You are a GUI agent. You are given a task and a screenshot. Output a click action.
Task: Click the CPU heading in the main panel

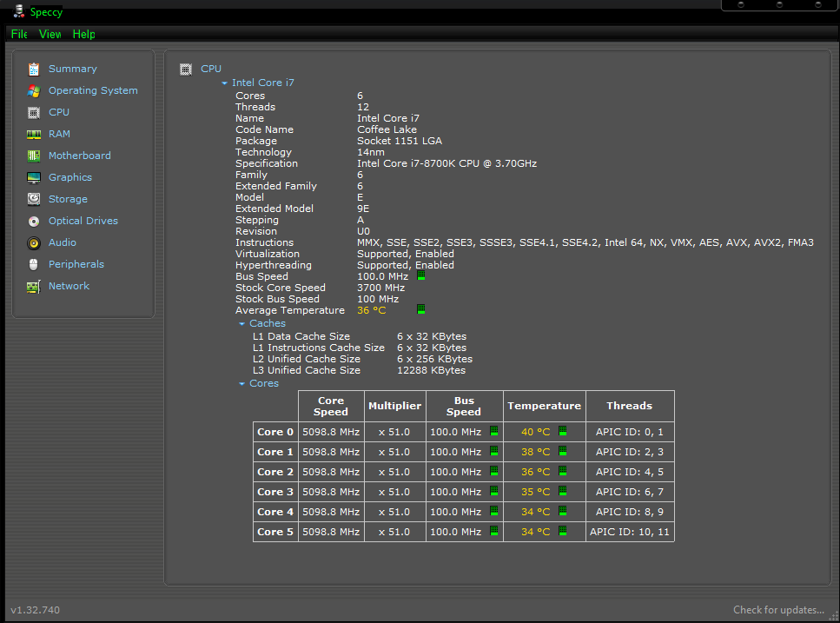point(211,70)
